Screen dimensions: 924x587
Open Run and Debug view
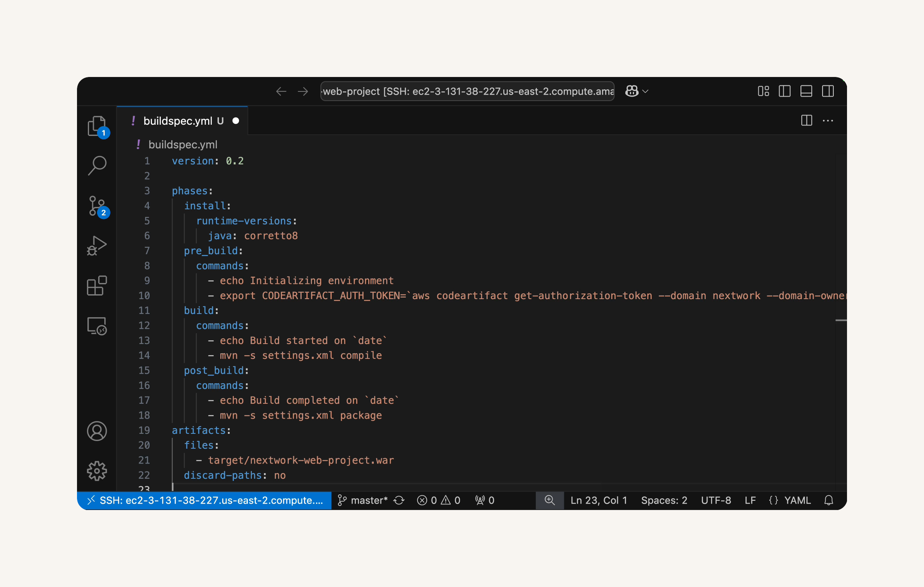tap(97, 246)
